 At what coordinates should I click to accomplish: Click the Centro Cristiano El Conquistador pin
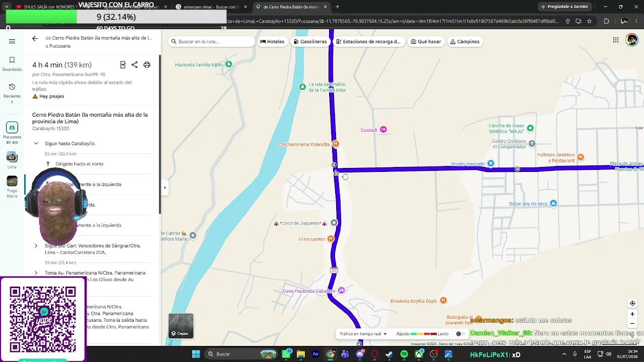coord(532,143)
